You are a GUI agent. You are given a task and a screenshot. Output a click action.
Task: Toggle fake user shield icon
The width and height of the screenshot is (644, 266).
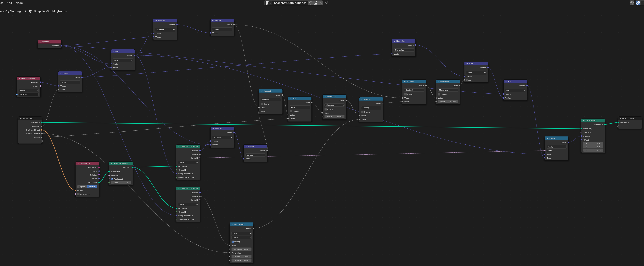(311, 3)
